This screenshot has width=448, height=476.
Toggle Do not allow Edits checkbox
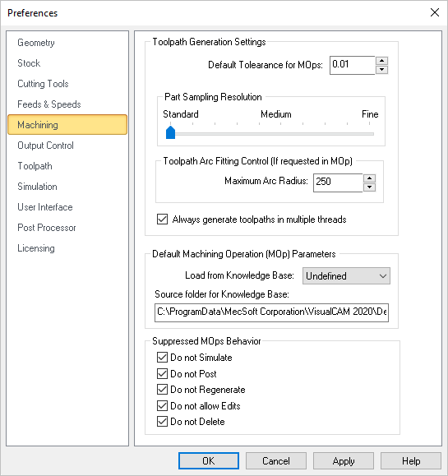(163, 405)
